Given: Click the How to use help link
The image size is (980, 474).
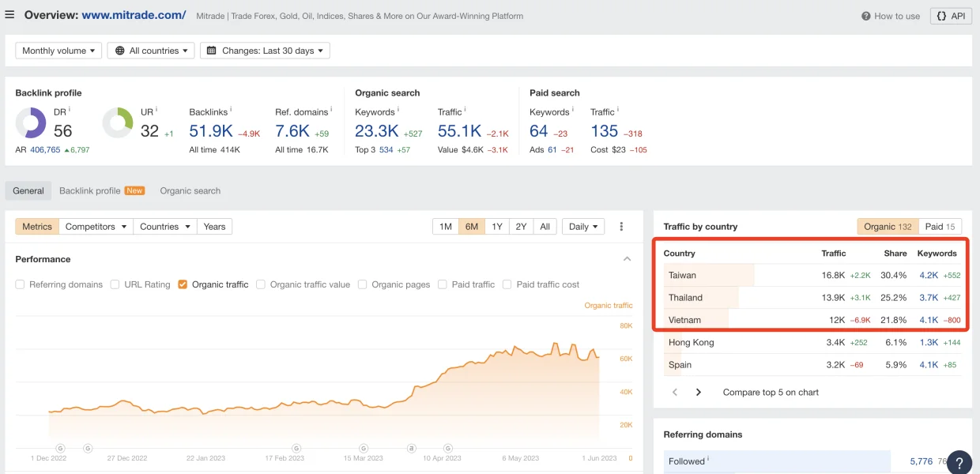Looking at the screenshot, I should point(891,16).
